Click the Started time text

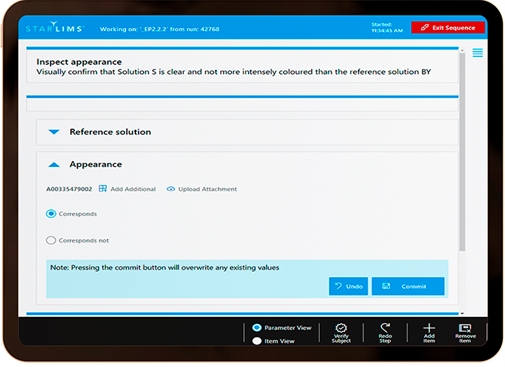pos(387,27)
